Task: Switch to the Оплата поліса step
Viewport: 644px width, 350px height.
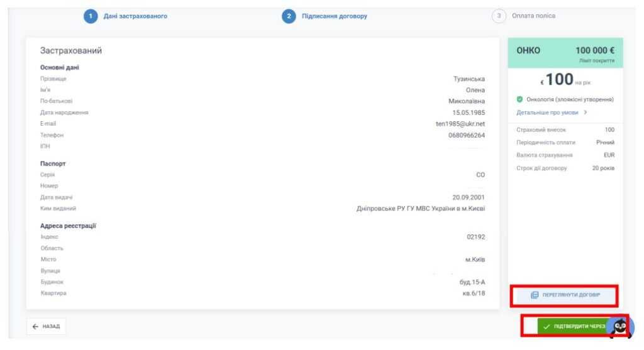Action: coord(533,16)
